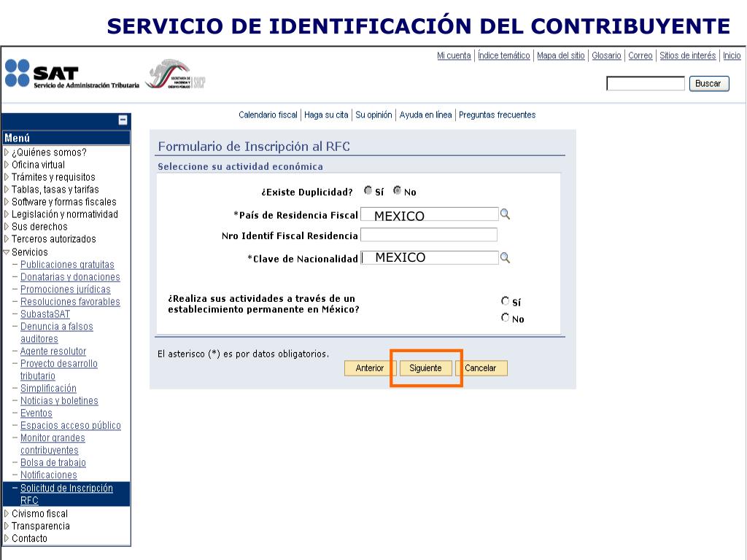Open Glosario link
This screenshot has height=560, width=747.
click(x=606, y=55)
